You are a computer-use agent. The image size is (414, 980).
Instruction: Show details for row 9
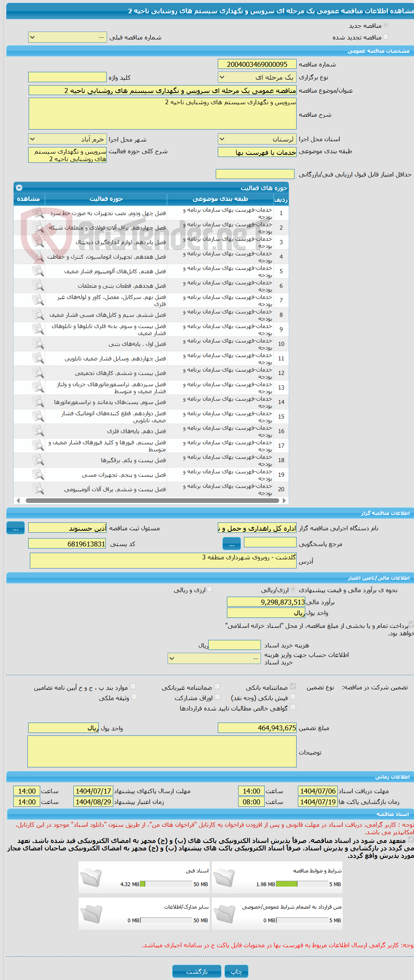tap(38, 329)
